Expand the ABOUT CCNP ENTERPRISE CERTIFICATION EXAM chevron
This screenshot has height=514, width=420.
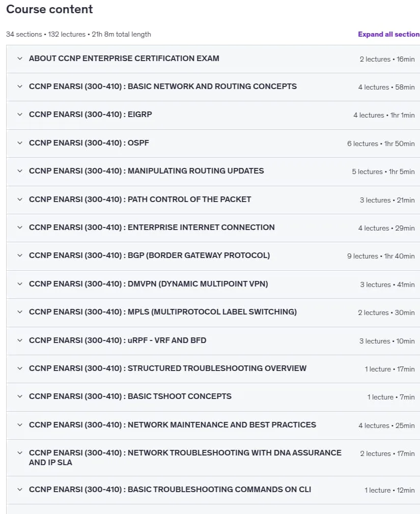click(20, 59)
